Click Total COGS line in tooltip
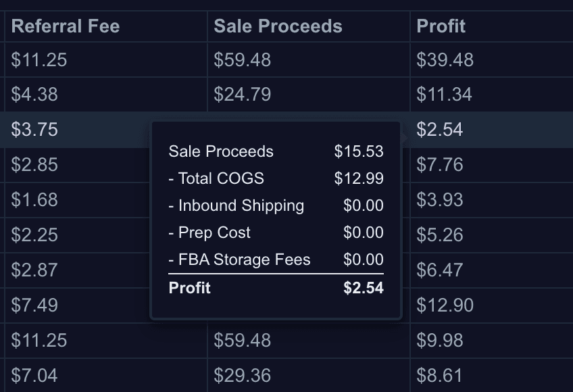573x392 pixels. 276,178
